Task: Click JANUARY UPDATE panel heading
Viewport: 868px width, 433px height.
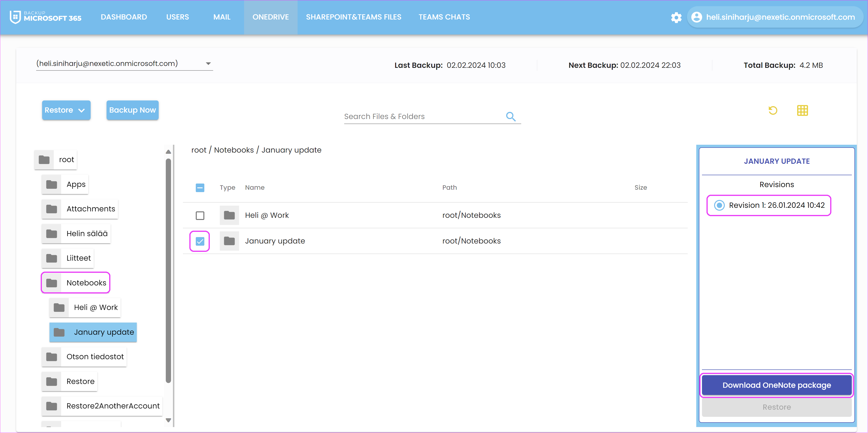Action: pos(776,161)
